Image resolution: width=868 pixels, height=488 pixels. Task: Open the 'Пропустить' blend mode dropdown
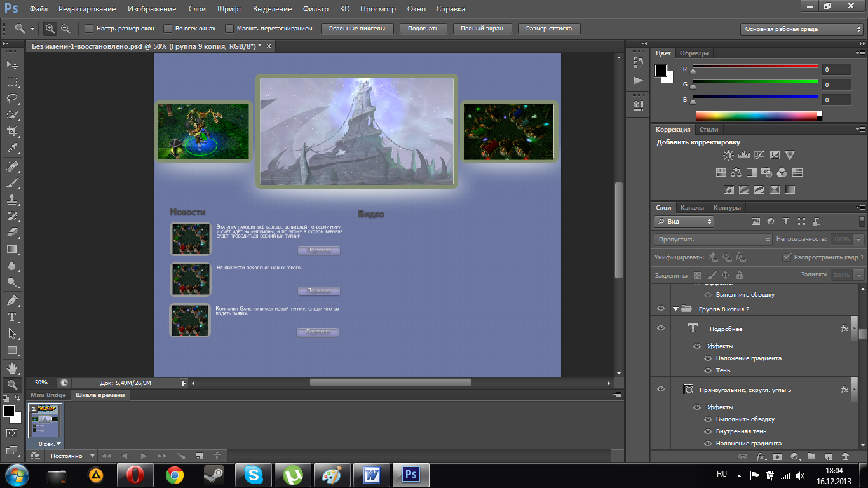coord(713,240)
